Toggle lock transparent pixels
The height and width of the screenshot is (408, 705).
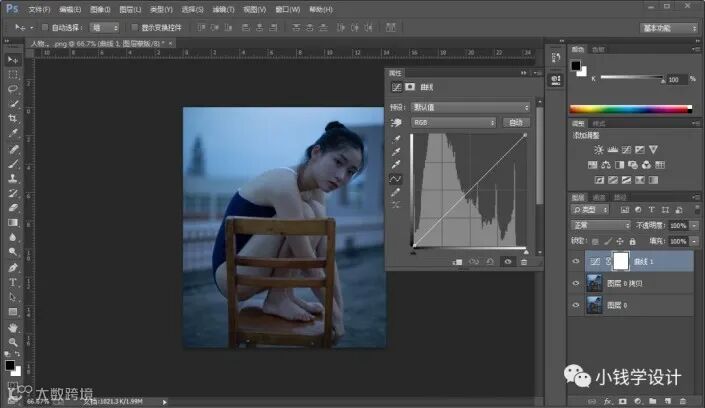pyautogui.click(x=595, y=242)
